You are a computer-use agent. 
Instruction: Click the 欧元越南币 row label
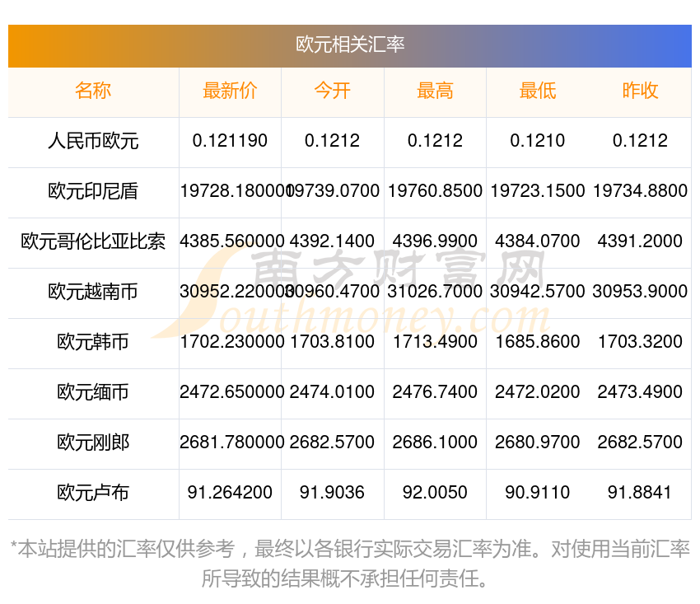(x=93, y=292)
